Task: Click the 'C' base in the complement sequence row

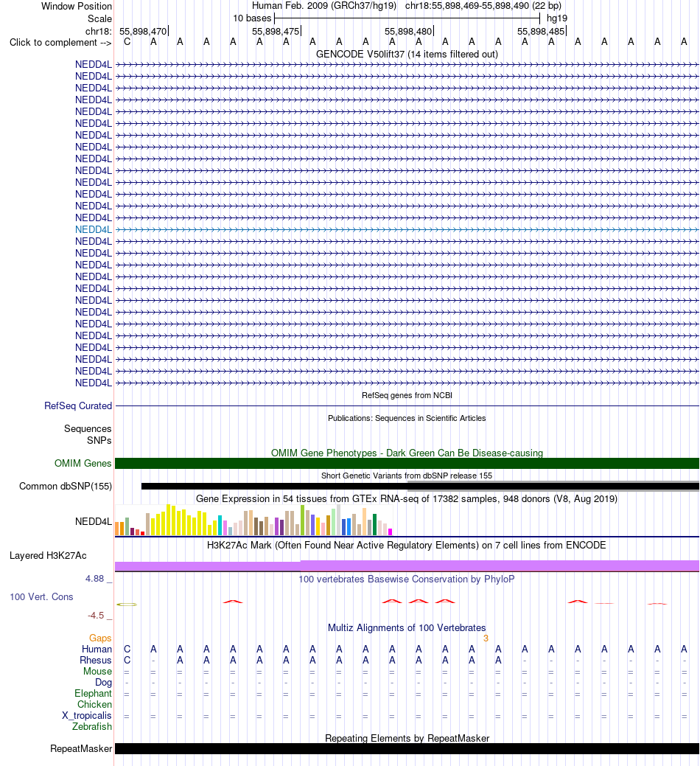Action: pyautogui.click(x=127, y=41)
